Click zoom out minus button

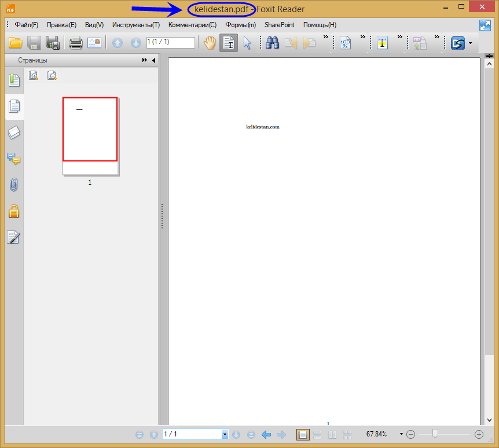point(411,434)
